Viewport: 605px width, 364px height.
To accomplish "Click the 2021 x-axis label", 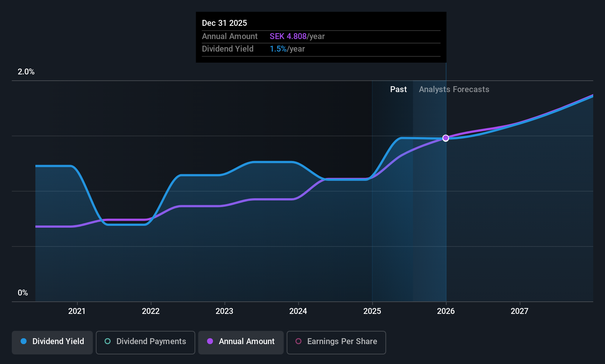I will click(77, 311).
